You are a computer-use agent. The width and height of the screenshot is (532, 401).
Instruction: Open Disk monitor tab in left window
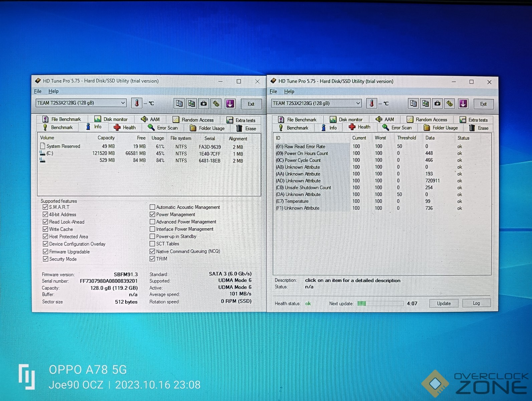[111, 119]
